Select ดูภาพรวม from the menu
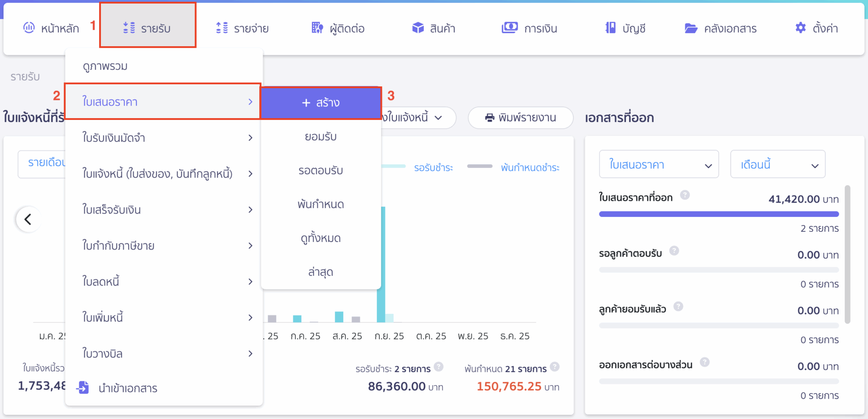This screenshot has height=419, width=868. tap(105, 66)
